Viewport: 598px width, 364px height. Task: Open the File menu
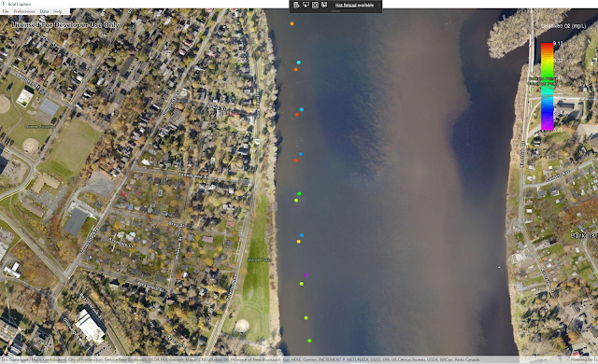tap(6, 11)
